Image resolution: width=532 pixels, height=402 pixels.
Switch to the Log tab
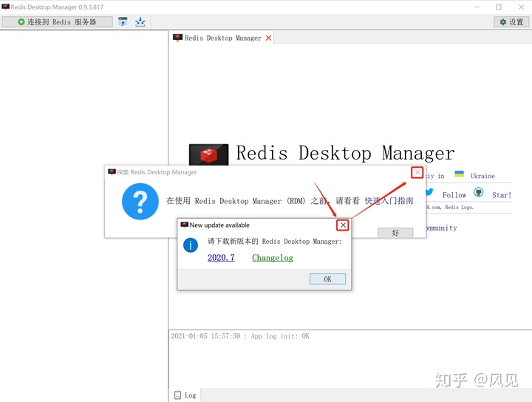(185, 395)
